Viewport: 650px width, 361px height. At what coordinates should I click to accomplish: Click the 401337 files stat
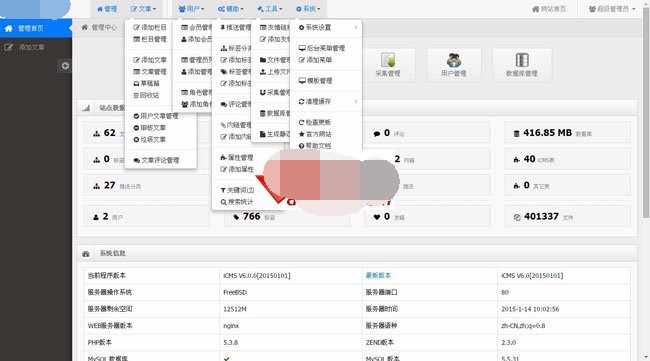coord(568,216)
